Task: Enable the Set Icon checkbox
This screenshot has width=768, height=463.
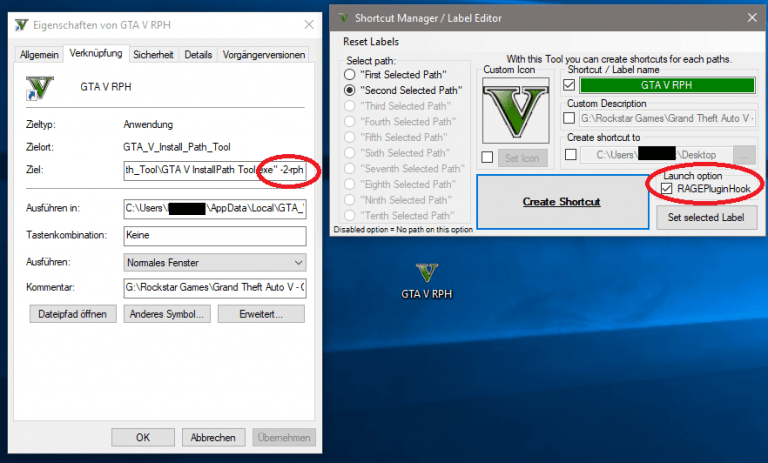Action: (488, 156)
